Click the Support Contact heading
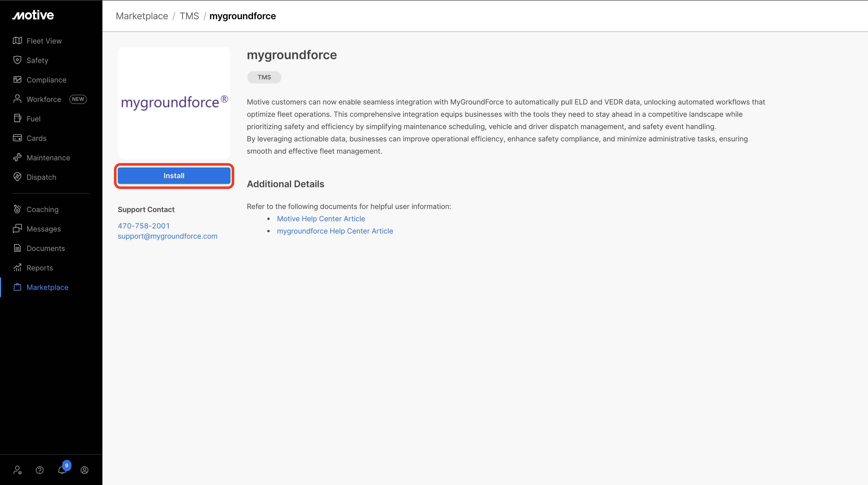 coord(146,209)
